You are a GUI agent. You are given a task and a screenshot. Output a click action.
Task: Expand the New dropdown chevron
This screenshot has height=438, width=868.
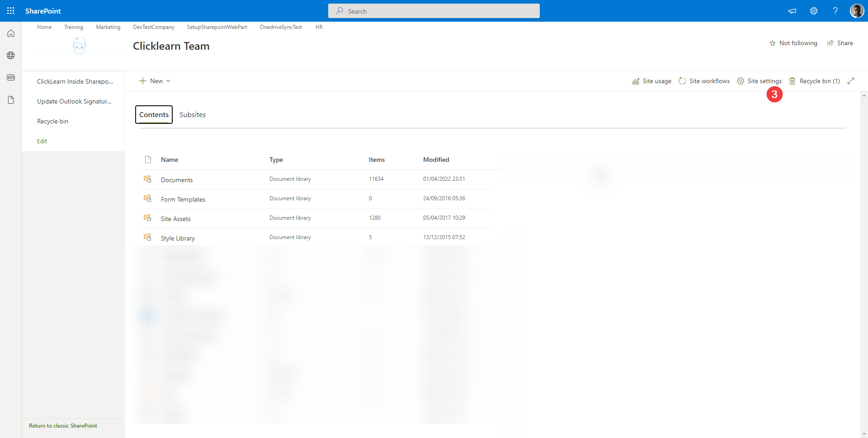[168, 81]
